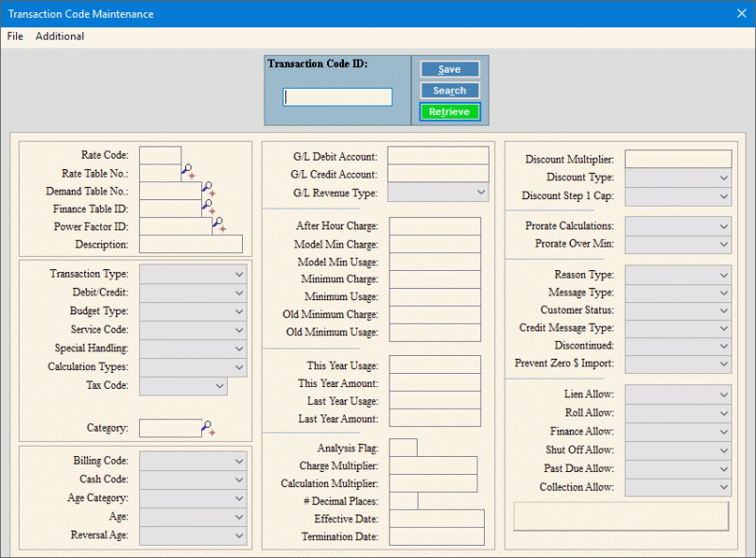Open the Debit/Credit dropdown

pyautogui.click(x=193, y=293)
